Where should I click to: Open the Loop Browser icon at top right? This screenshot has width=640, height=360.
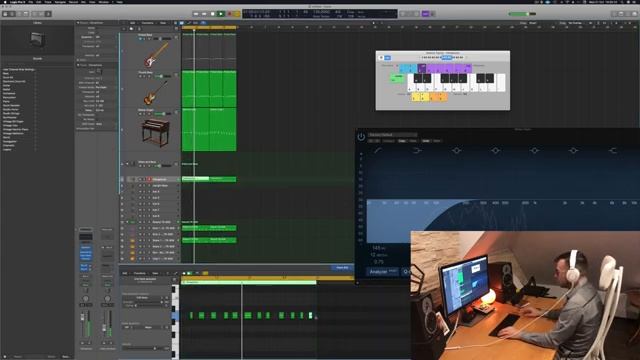[627, 14]
